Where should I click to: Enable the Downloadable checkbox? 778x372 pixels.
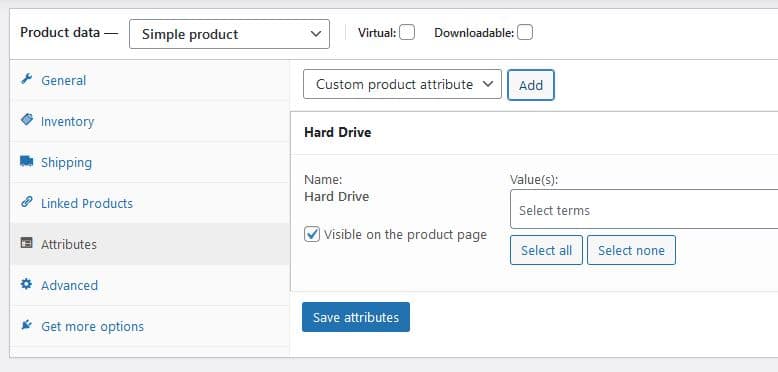[x=524, y=33]
